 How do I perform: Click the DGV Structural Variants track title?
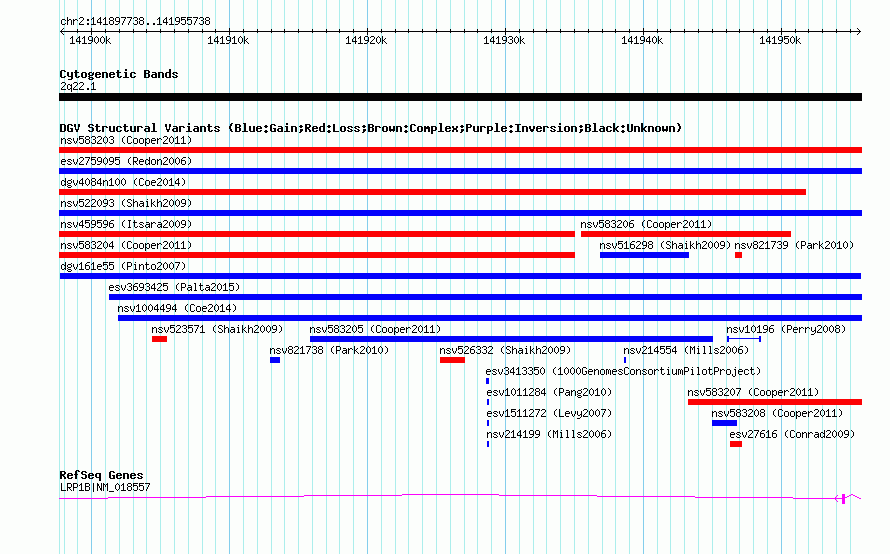click(371, 128)
